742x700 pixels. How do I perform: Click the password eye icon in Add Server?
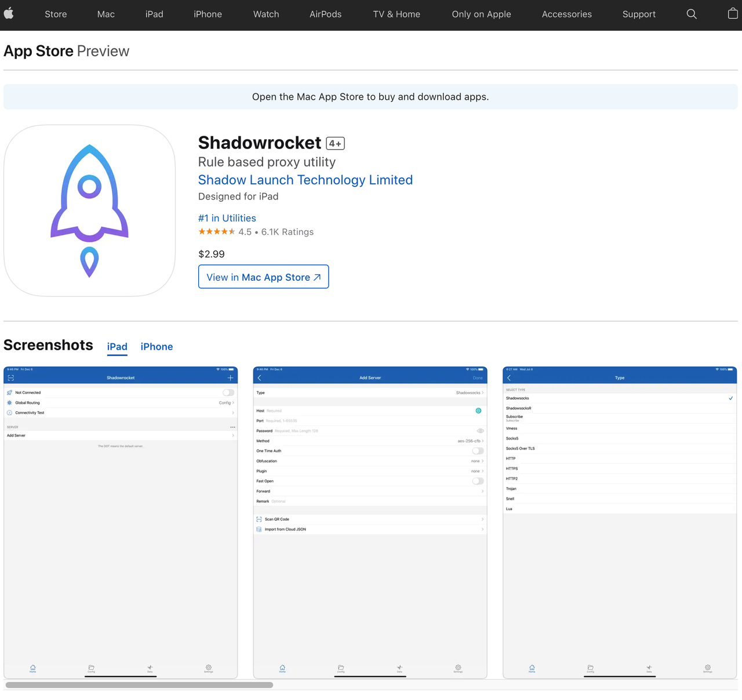480,431
